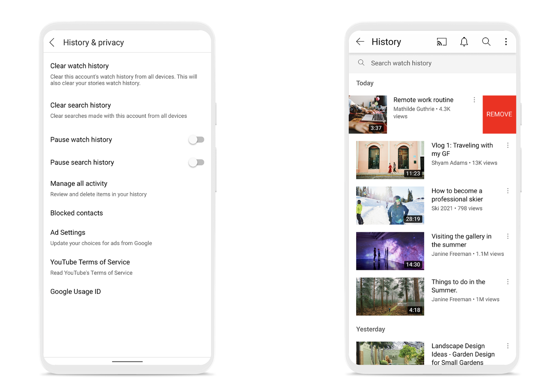Tap 'Janine Freeman • 1.1M views' text
The image size is (560, 392).
tap(468, 254)
